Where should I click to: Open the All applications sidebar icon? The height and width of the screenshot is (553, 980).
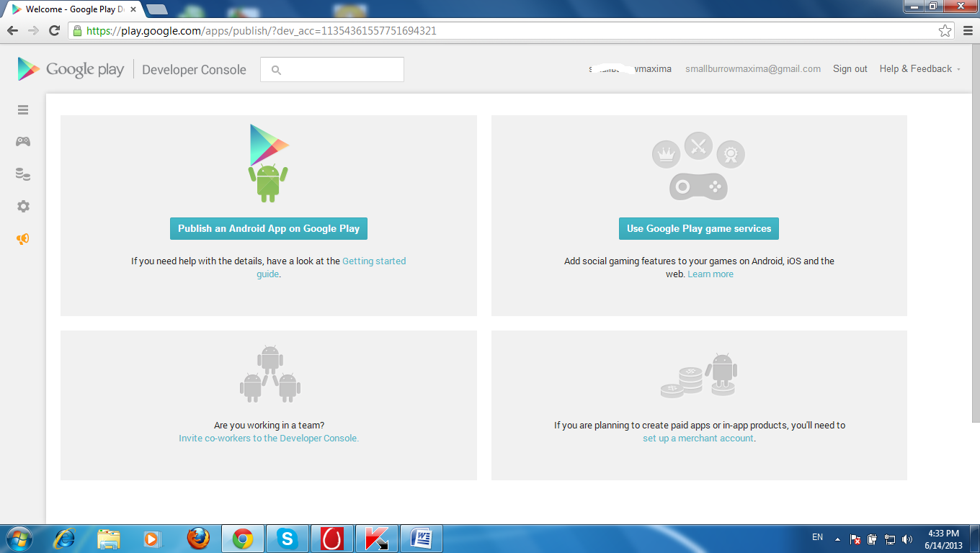pyautogui.click(x=23, y=110)
